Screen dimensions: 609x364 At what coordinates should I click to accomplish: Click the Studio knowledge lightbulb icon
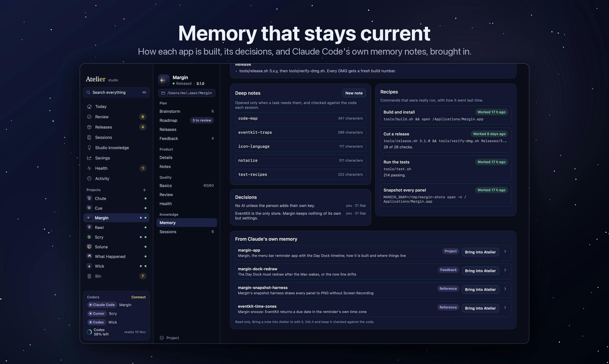pos(89,148)
